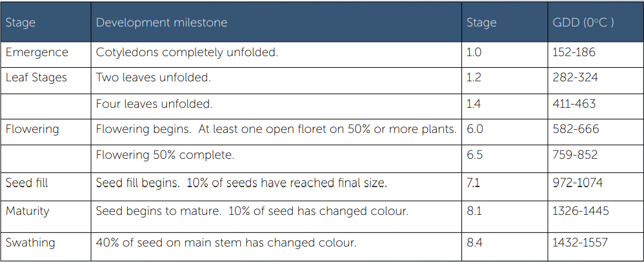Viewport: 644px width, 262px height.
Task: Click the first 'Stage' column header
Action: pos(46,22)
